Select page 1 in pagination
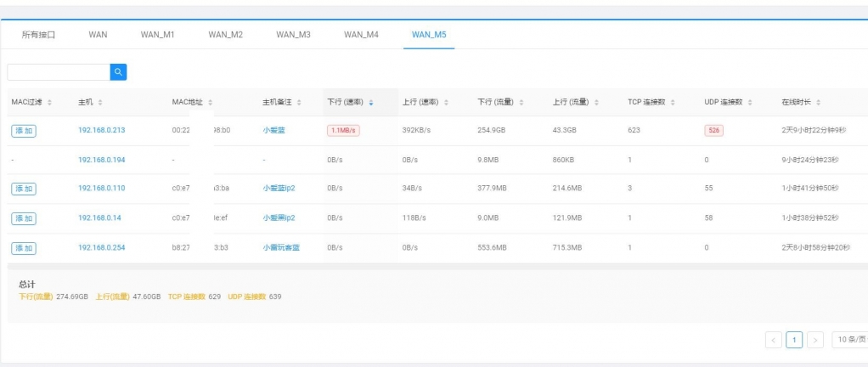 (794, 340)
